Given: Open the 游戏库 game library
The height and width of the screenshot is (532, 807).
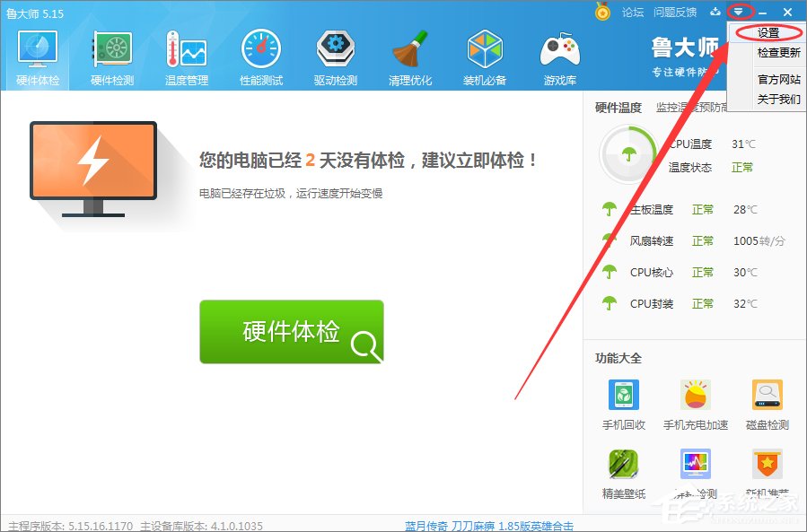Looking at the screenshot, I should pos(559,54).
